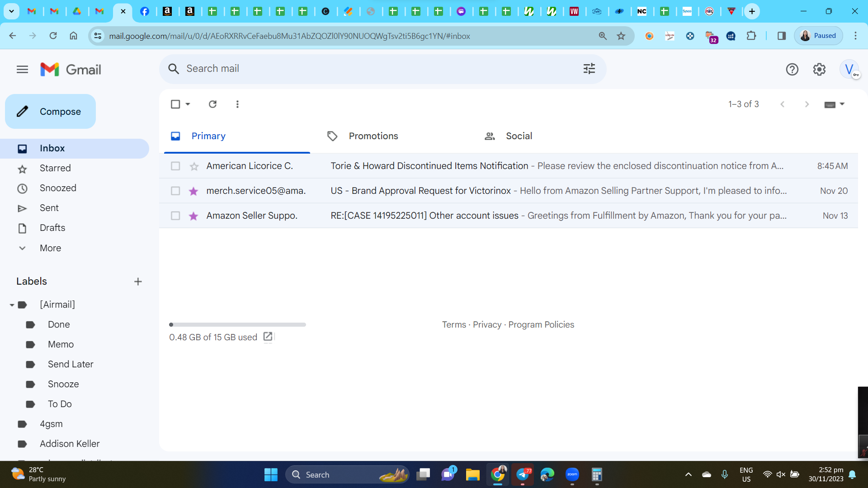868x488 pixels.
Task: Click the Gmail logo
Action: point(71,70)
